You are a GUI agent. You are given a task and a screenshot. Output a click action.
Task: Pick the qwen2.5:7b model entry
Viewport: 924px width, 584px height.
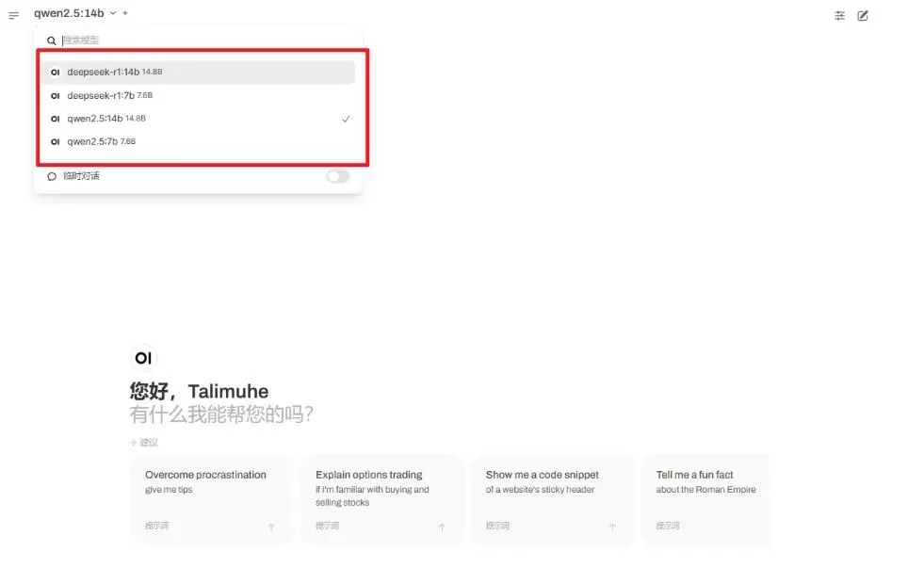pos(199,141)
